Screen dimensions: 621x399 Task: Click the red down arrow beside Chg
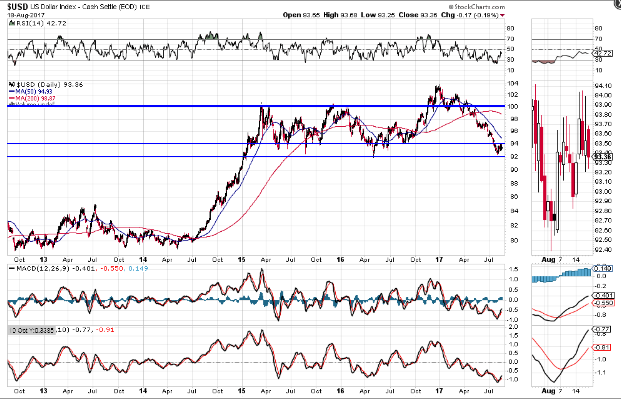click(502, 15)
